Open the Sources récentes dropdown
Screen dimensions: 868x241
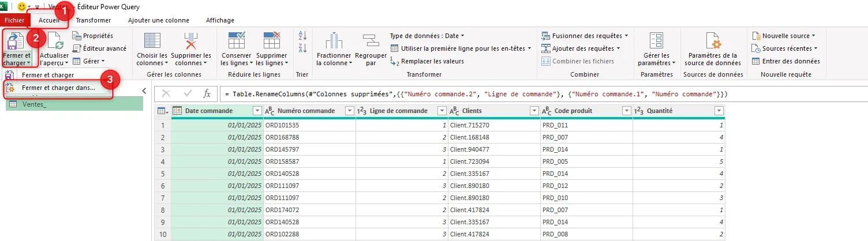[x=785, y=48]
